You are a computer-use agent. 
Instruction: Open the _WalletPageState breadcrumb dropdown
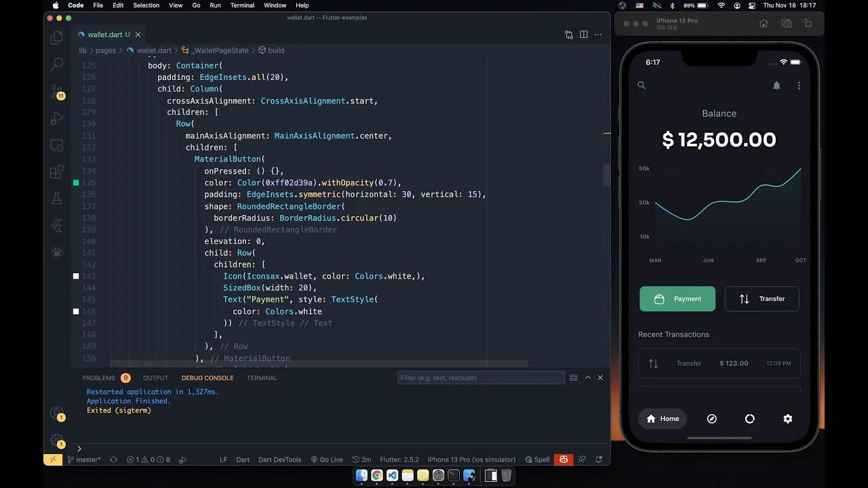point(220,50)
